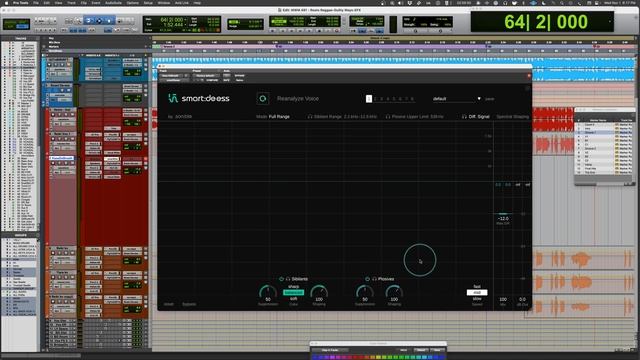Click color palette strip at bottom
This screenshot has height=360, width=640.
(x=378, y=357)
